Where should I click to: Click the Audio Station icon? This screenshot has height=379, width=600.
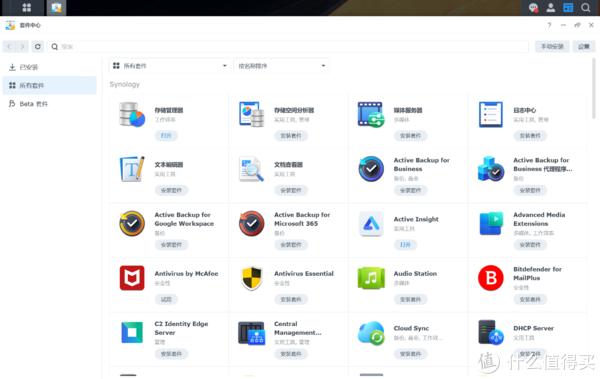(371, 278)
